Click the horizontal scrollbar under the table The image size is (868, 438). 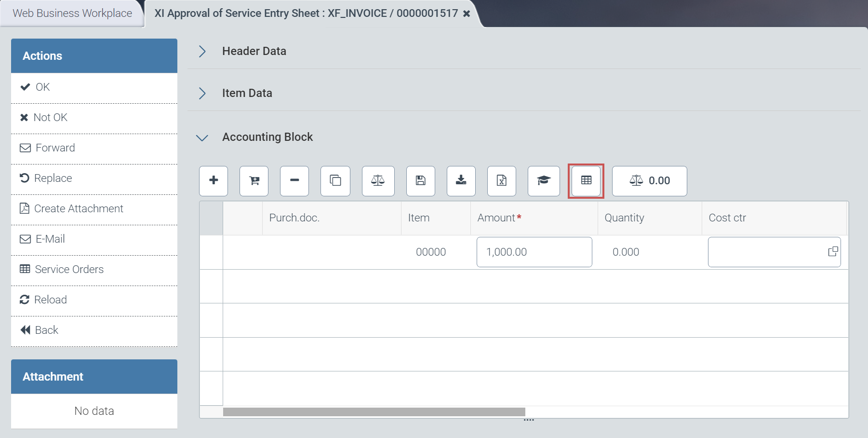[x=374, y=412]
